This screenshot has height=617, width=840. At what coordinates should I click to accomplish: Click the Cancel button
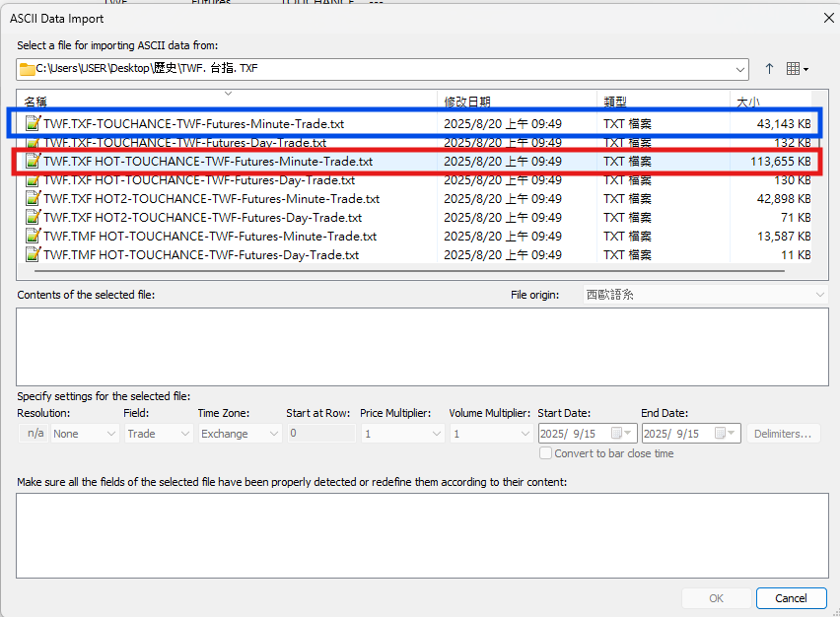(791, 598)
